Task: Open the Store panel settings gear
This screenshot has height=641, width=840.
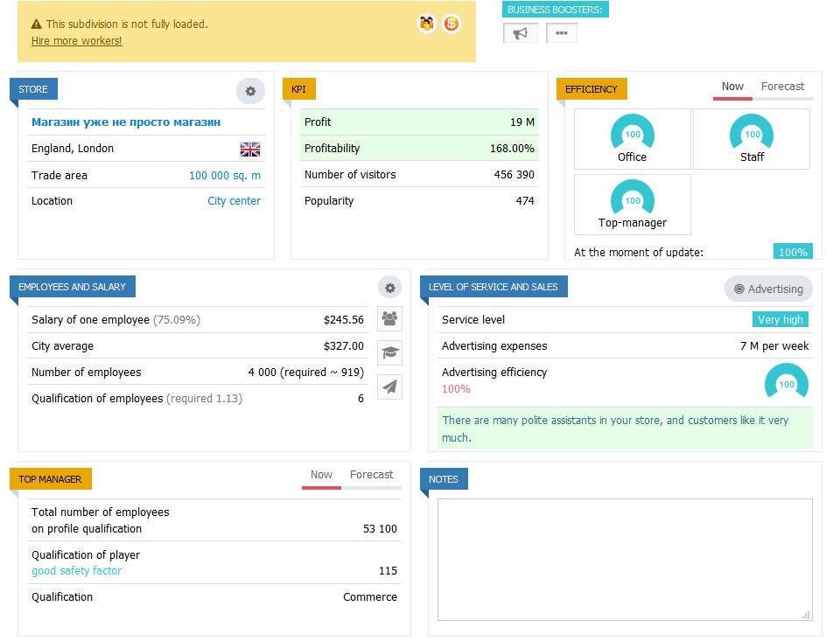Action: [250, 91]
